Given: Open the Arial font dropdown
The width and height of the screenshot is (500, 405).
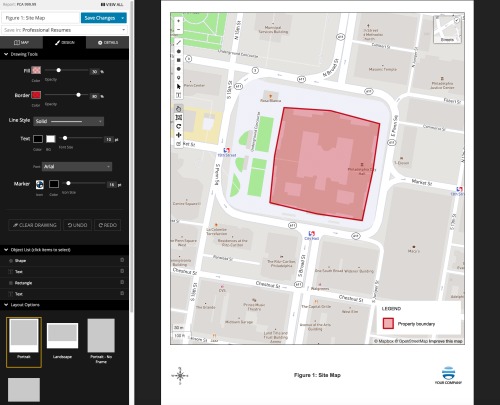Looking at the screenshot, I should point(77,166).
